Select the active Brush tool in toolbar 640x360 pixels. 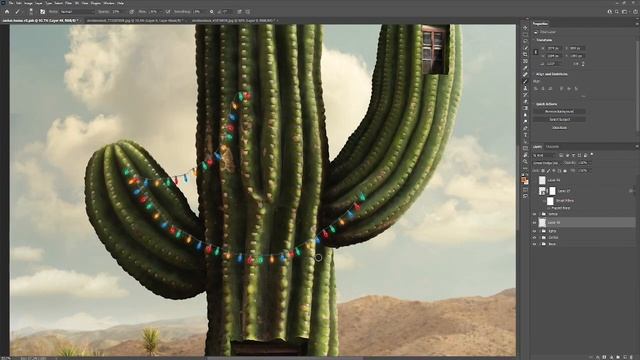525,81
